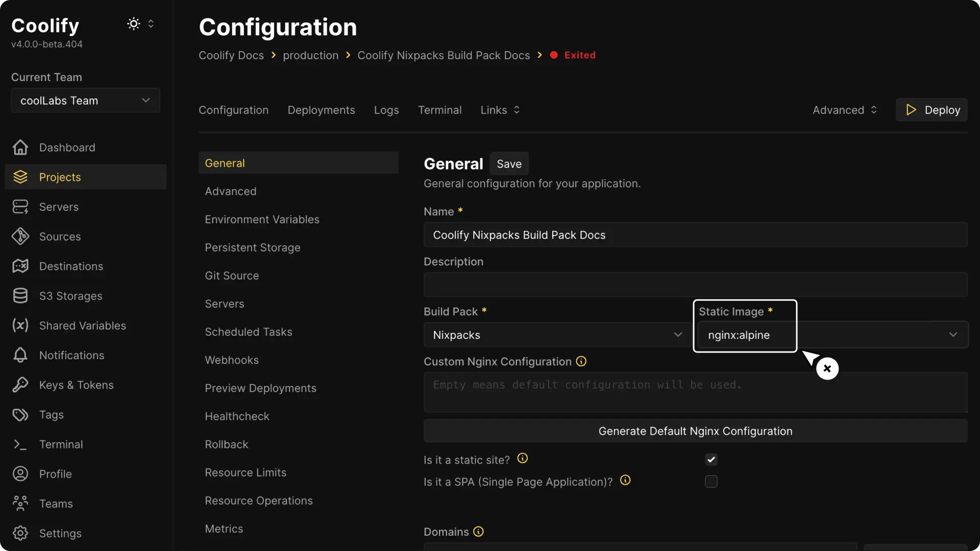This screenshot has width=980, height=551.
Task: Click the Sources diamond icon
Action: coord(20,236)
